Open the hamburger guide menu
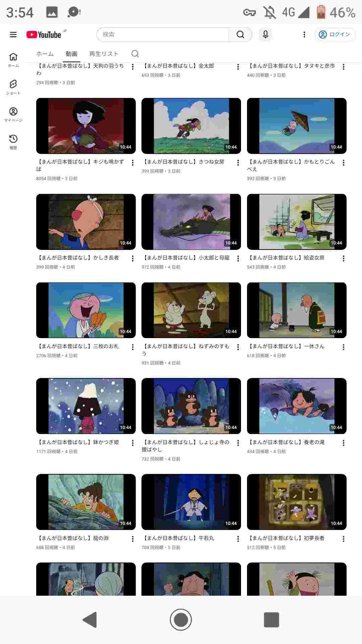Image resolution: width=362 pixels, height=644 pixels. pos(13,35)
